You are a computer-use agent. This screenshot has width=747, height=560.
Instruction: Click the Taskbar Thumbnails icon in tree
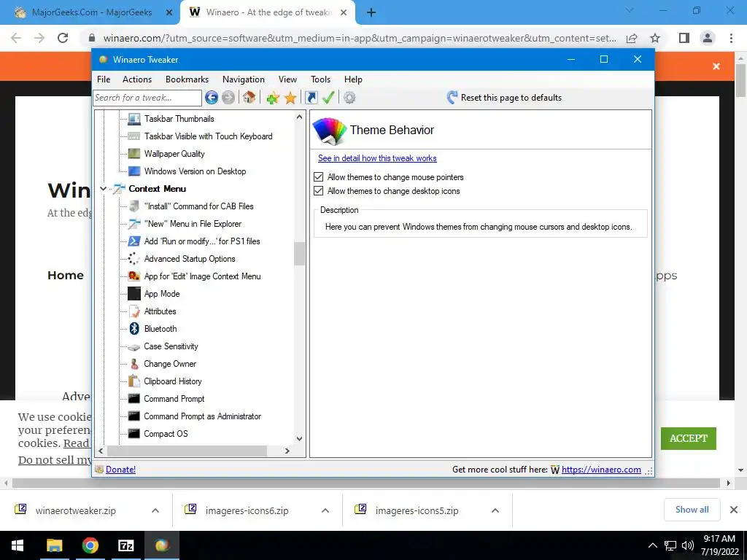pos(134,119)
